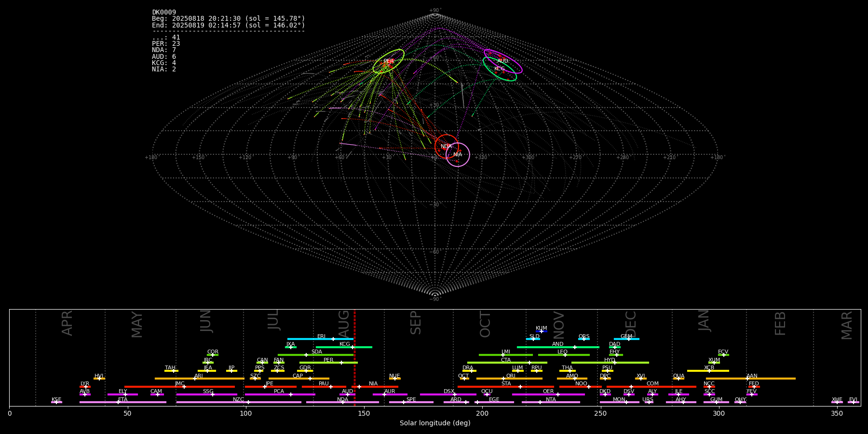The width and height of the screenshot is (868, 434).
Task: Click the pink NIA radiant circle
Action: coord(458,155)
